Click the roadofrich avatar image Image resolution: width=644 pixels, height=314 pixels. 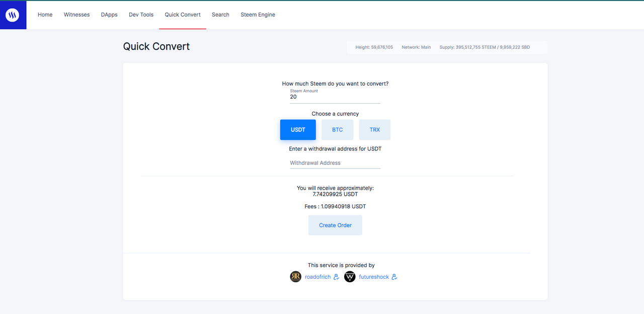click(x=296, y=277)
